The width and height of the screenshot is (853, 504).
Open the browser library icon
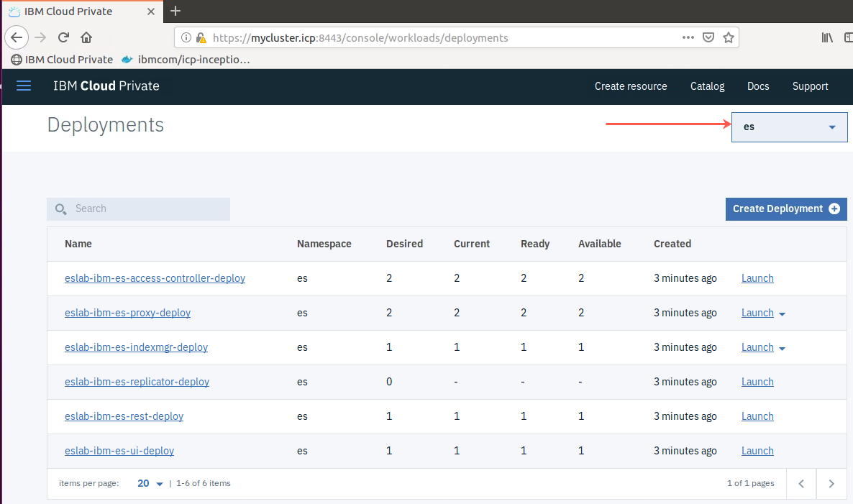pos(827,37)
